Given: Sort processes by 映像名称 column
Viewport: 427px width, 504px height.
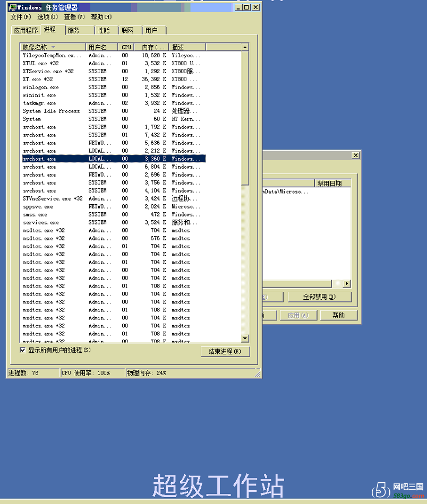Looking at the screenshot, I should click(53, 47).
